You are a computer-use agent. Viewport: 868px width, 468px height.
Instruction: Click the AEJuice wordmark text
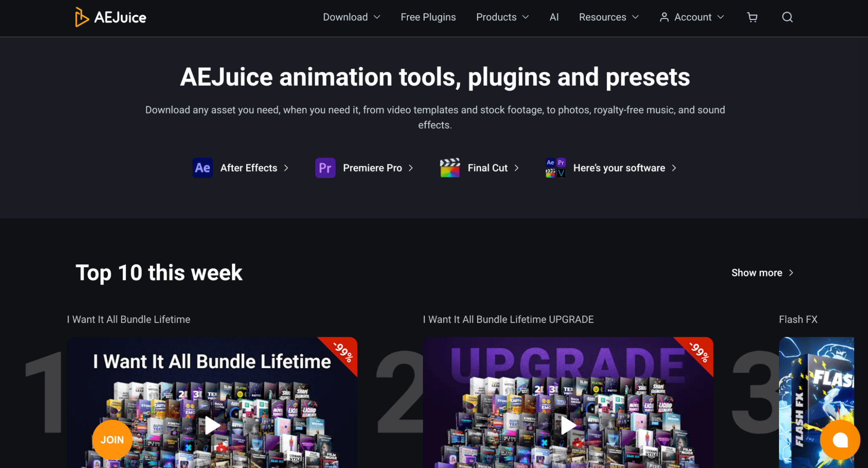pos(120,17)
